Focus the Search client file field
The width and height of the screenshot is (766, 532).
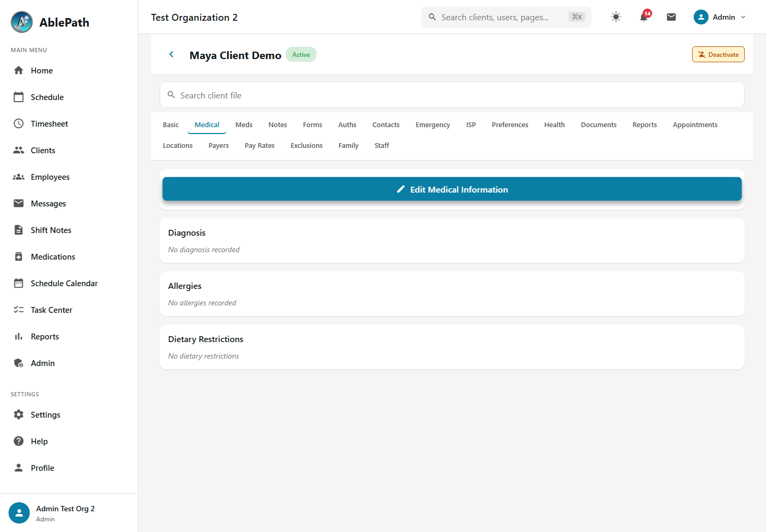click(452, 95)
